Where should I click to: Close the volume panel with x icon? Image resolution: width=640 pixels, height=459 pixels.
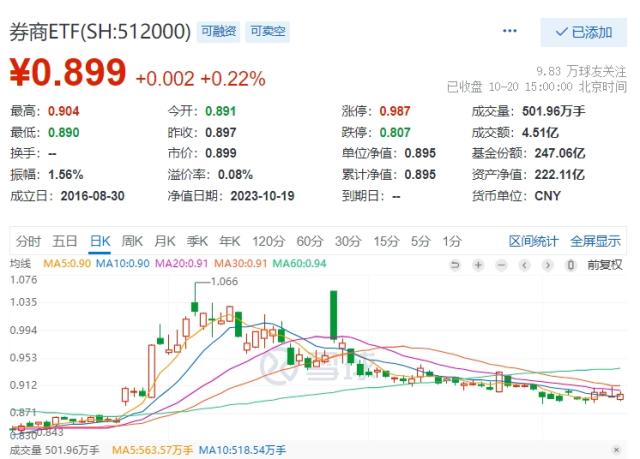(616, 450)
